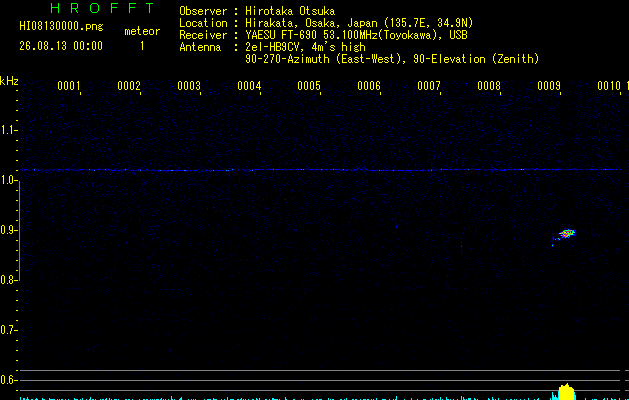
Task: Click the meteor count value 1
Action: 142,46
